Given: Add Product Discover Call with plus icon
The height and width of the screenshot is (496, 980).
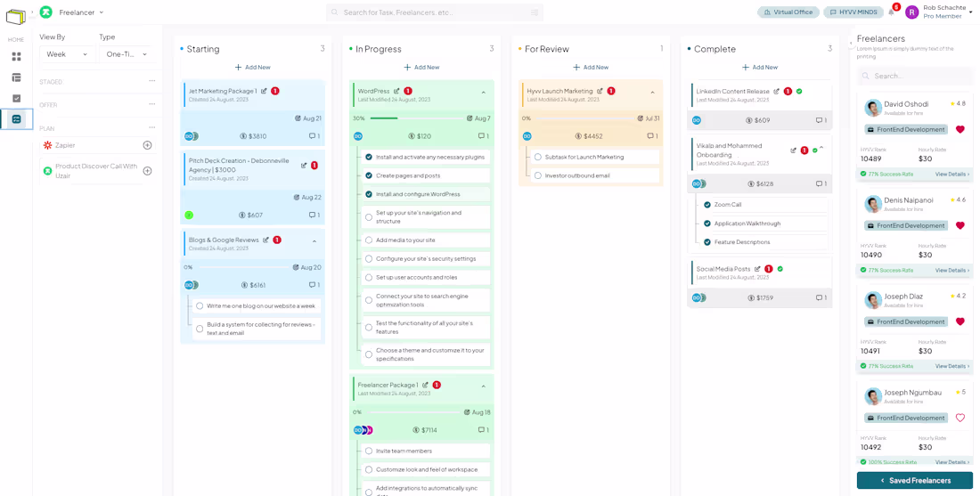Looking at the screenshot, I should (148, 171).
